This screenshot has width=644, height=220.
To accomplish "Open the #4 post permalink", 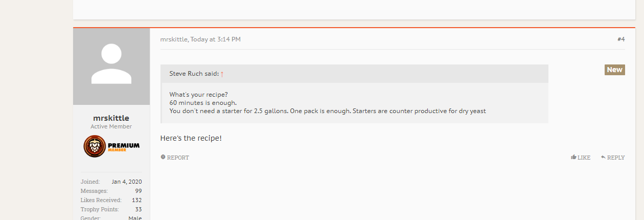I will 621,39.
